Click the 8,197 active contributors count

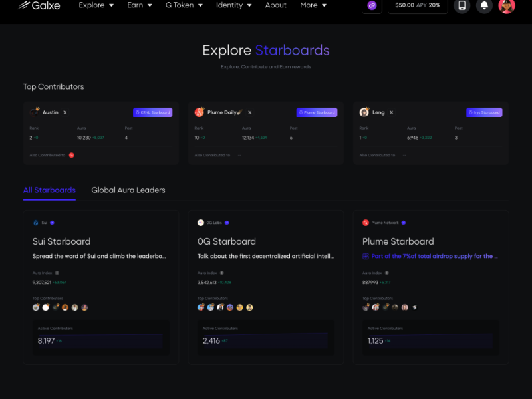point(46,341)
